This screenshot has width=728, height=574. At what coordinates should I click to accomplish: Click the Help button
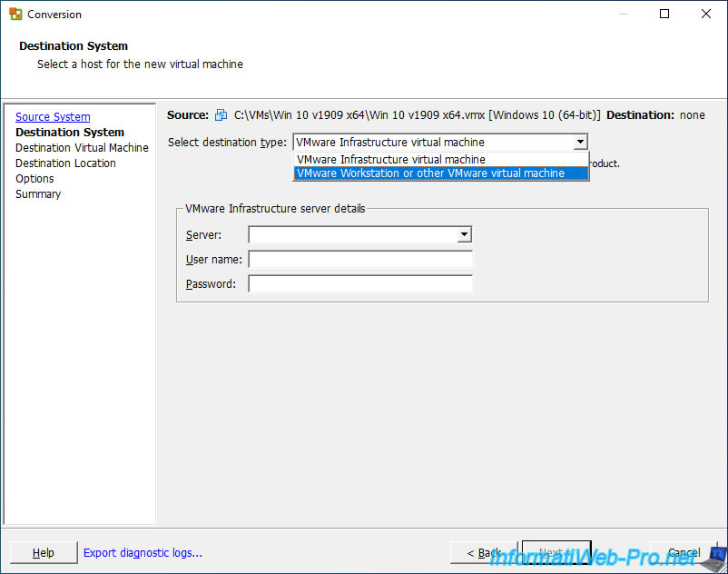44,552
